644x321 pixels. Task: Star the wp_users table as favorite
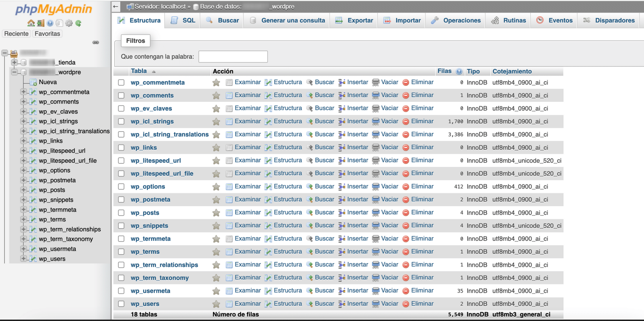[216, 304]
